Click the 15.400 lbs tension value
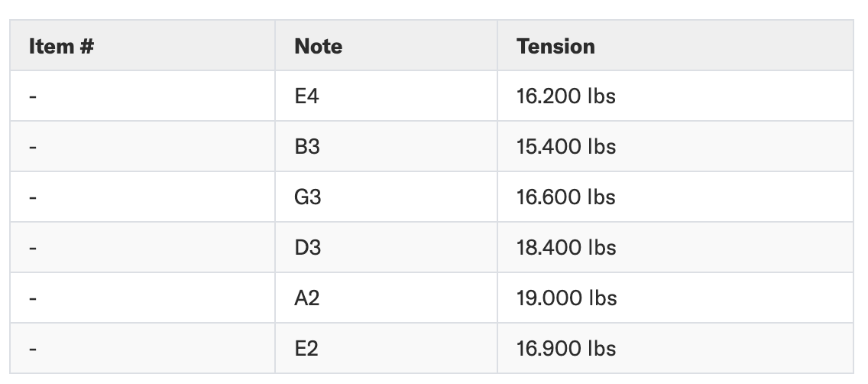Image resolution: width=868 pixels, height=384 pixels. [x=566, y=147]
